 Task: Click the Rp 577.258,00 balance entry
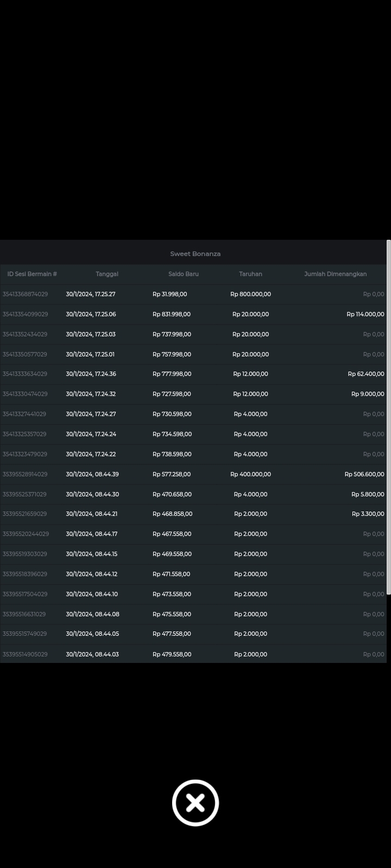coord(172,474)
